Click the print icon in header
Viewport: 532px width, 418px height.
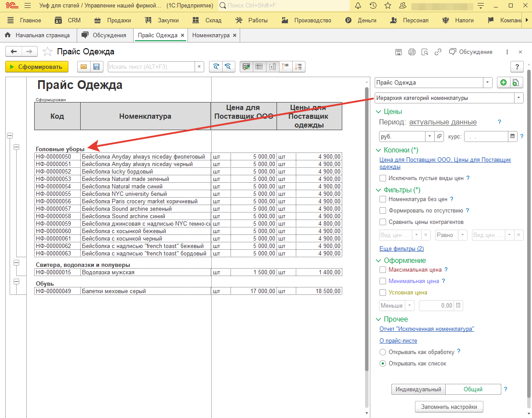click(411, 52)
